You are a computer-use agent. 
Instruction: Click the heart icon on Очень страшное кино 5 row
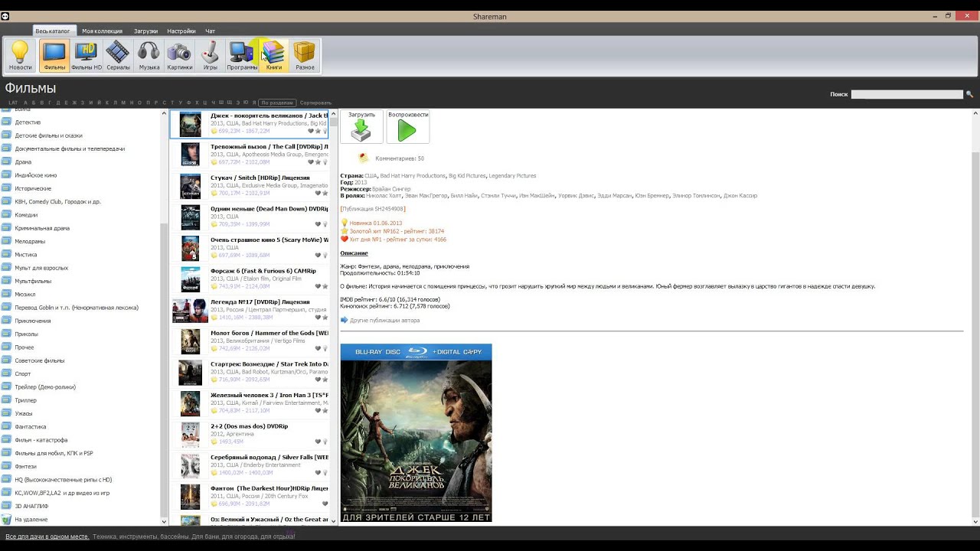[318, 255]
